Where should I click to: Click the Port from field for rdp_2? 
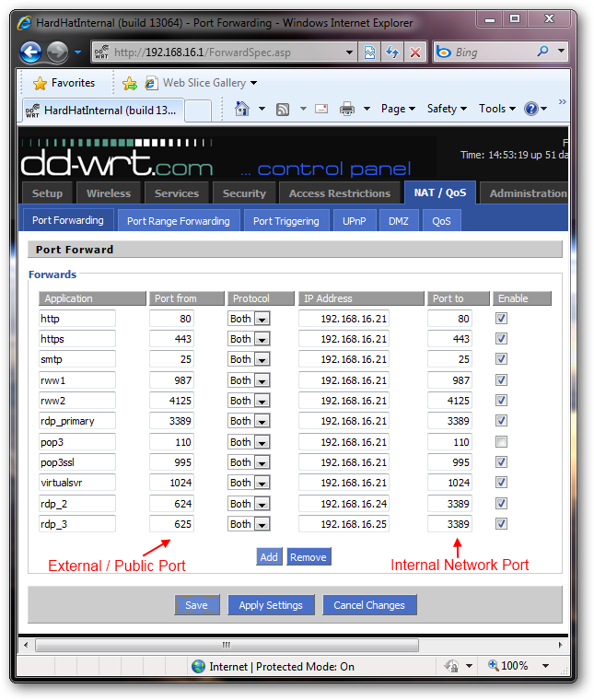click(171, 504)
